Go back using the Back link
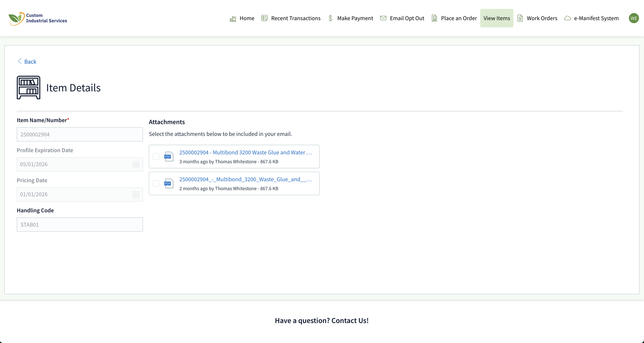Image resolution: width=644 pixels, height=343 pixels. click(27, 62)
